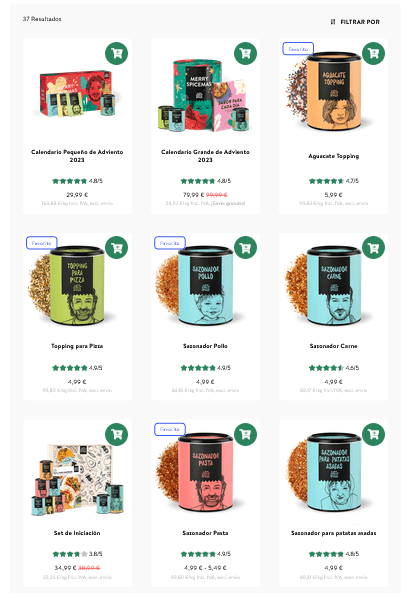The image size is (416, 598).
Task: Add Calendario Pequeño de Adviento to cart
Action: (x=116, y=53)
